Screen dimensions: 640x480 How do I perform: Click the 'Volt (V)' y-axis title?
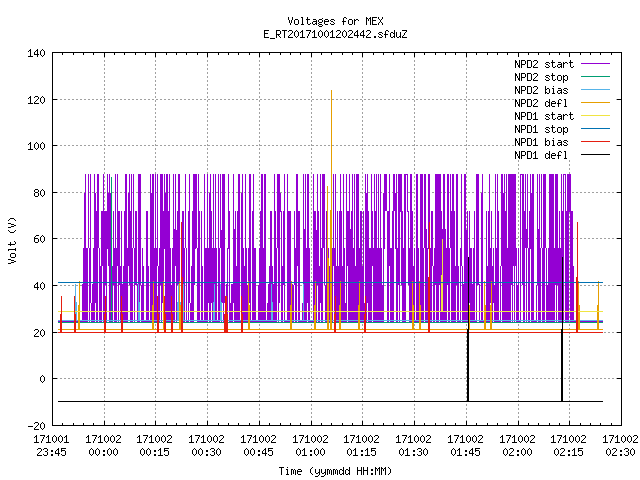13,240
